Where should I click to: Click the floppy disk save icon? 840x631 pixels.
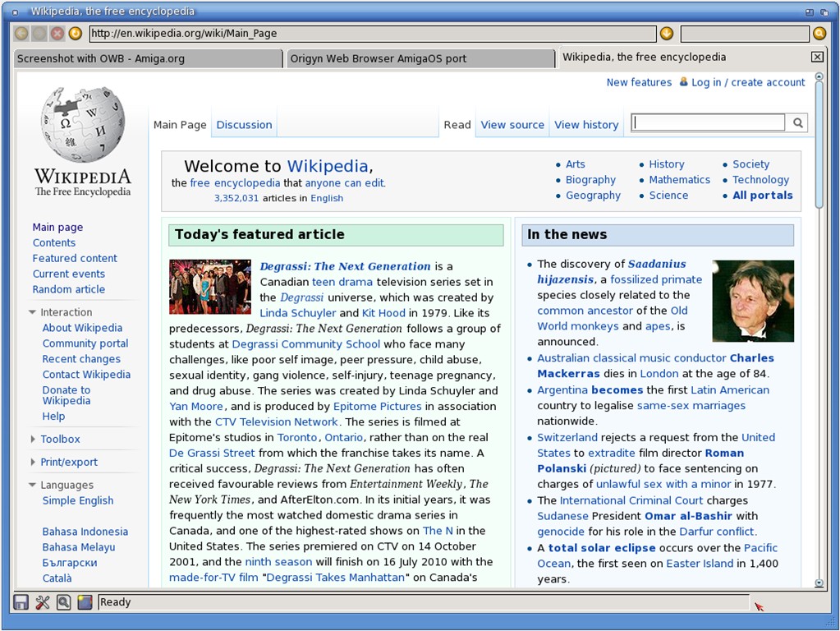coord(21,602)
